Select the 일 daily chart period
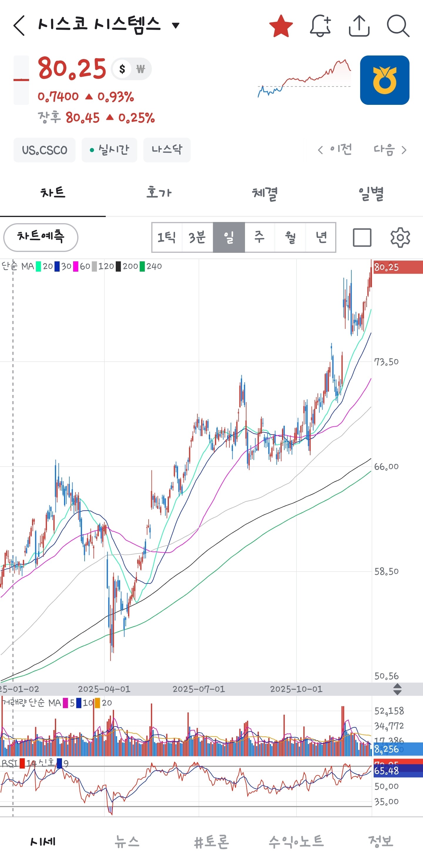The width and height of the screenshot is (423, 868). (229, 237)
